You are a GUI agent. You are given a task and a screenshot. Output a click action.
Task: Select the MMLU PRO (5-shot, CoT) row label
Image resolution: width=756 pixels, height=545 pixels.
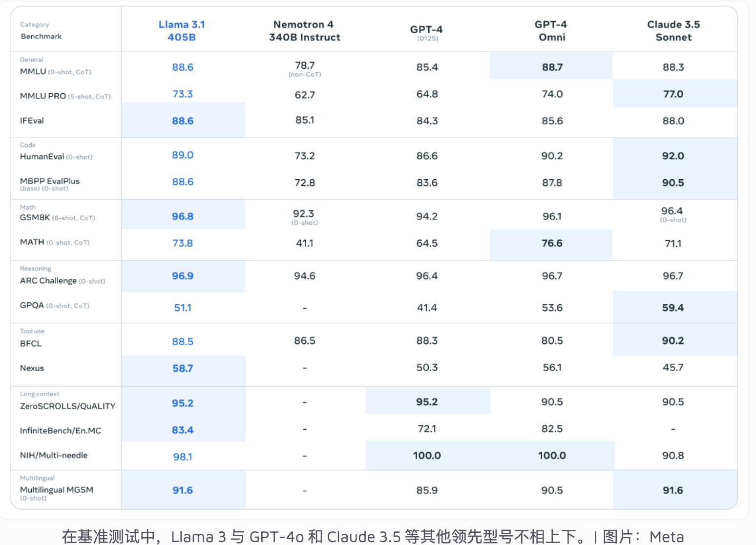(65, 96)
